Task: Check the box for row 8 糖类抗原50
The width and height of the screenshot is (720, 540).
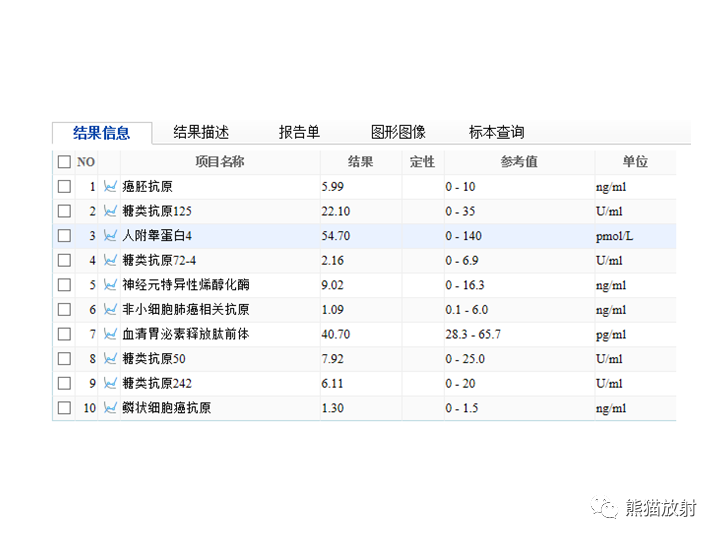Action: click(64, 359)
